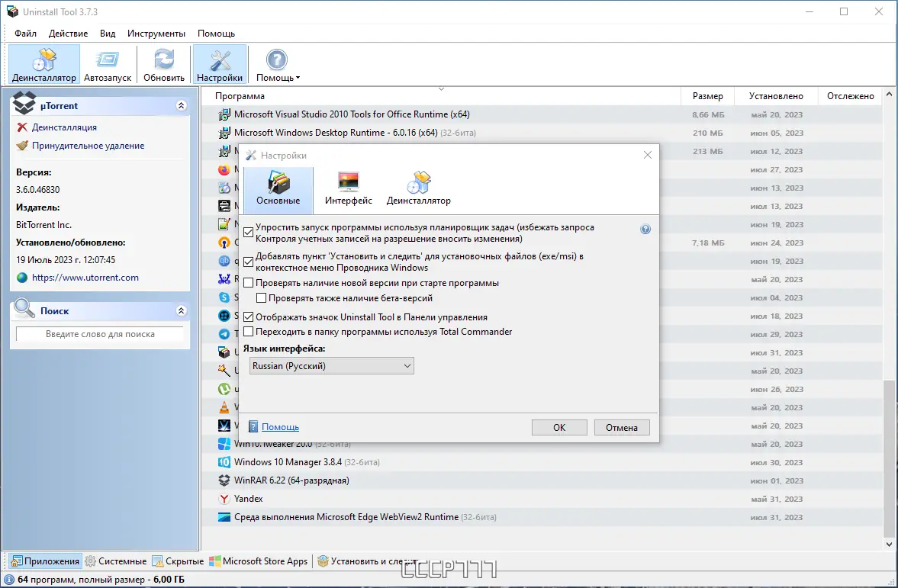898x588 pixels.
Task: Click the Помощь link in settings dialog
Action: [280, 427]
